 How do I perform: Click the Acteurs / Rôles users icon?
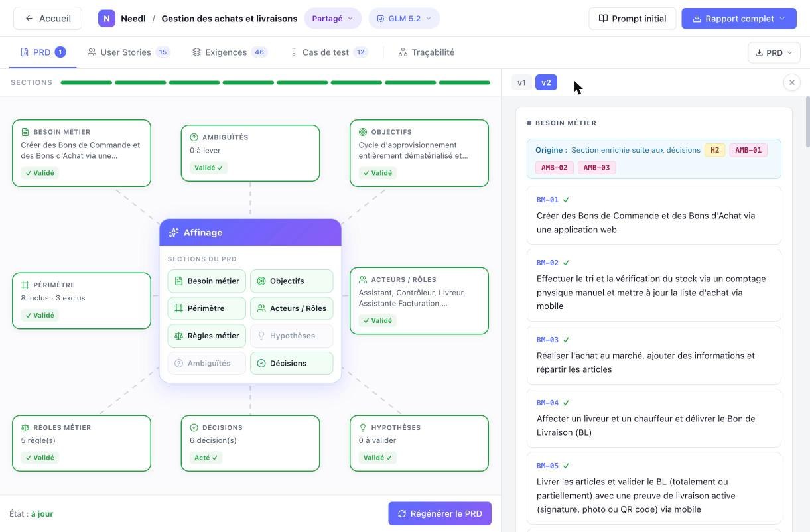(363, 280)
